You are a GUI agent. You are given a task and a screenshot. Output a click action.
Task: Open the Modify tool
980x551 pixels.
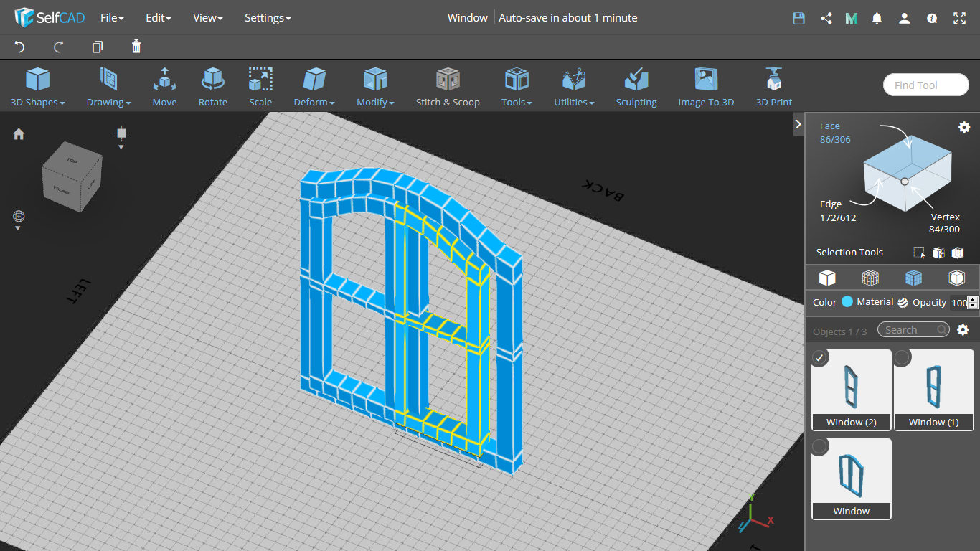click(375, 87)
